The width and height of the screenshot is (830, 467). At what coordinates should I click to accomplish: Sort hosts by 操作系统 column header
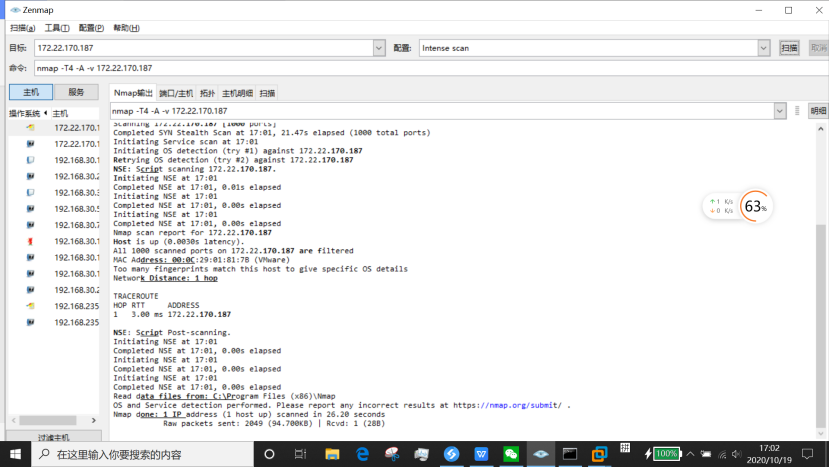click(28, 113)
